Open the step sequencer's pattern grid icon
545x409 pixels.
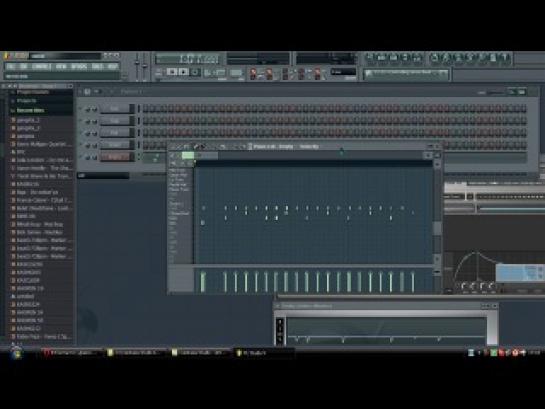point(88,92)
